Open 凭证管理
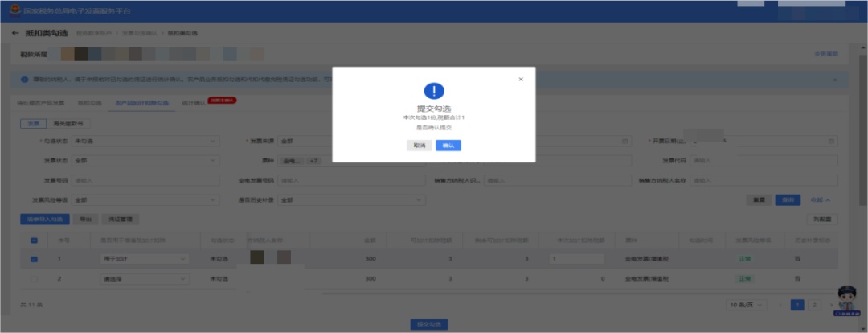This screenshot has height=333, width=868. 120,220
